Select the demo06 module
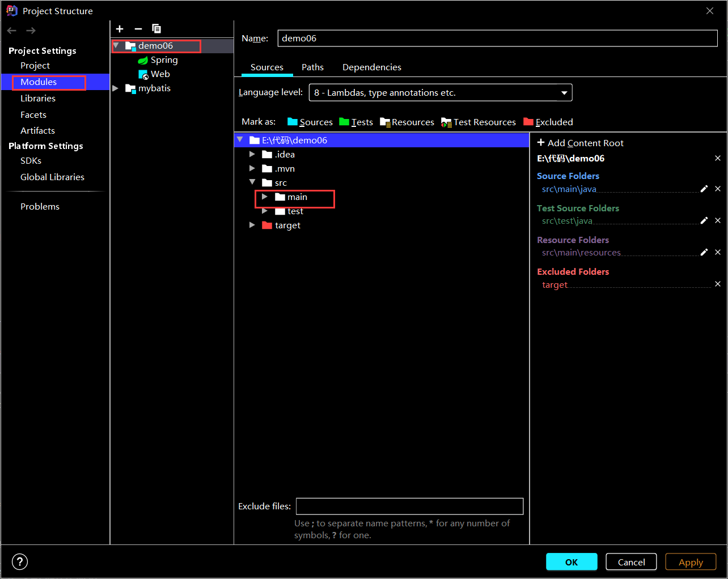The width and height of the screenshot is (728, 579). [x=172, y=46]
